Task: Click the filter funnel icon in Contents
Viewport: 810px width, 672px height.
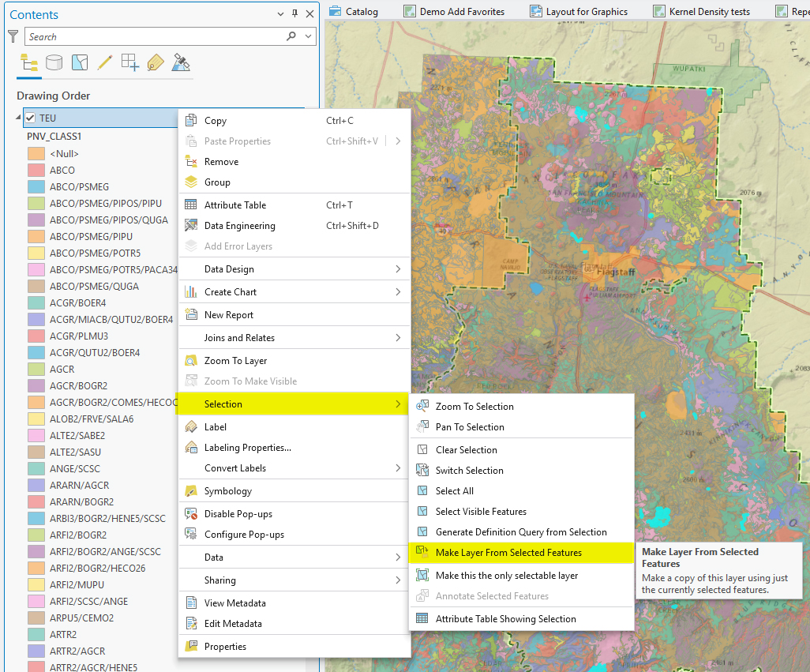Action: point(13,36)
